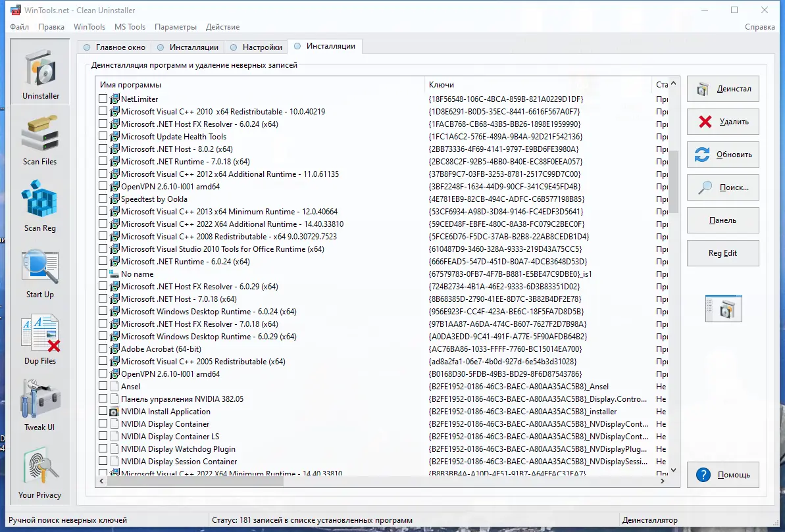Click the scroll-up arrow of program list
This screenshot has width=785, height=532.
click(673, 83)
